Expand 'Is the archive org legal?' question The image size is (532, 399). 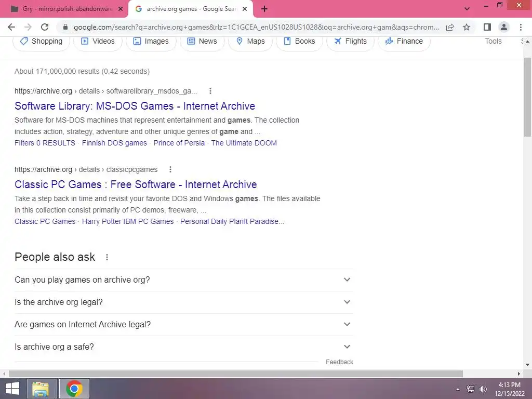pyautogui.click(x=184, y=302)
